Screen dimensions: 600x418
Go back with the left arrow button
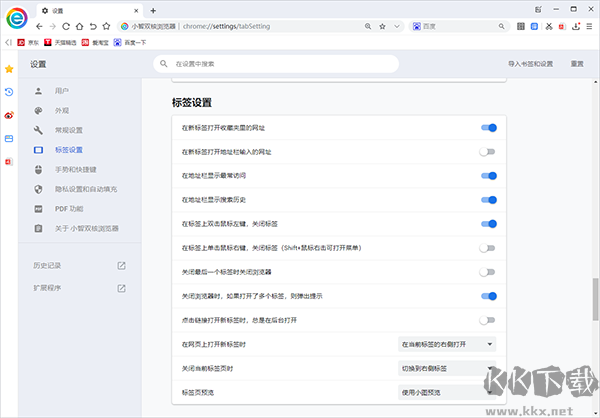coord(39,26)
